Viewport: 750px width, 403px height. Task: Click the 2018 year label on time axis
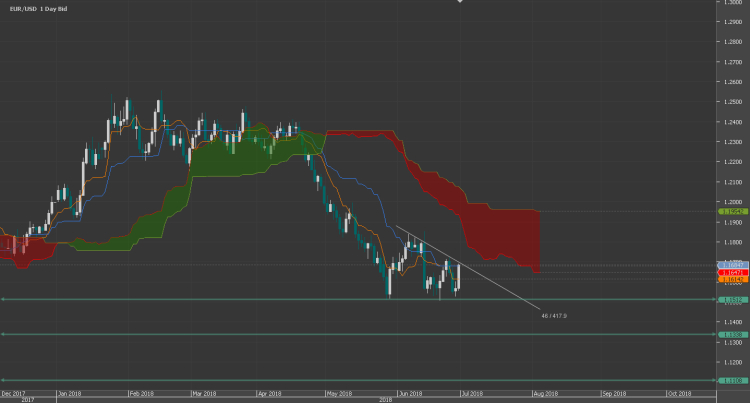tap(386, 400)
